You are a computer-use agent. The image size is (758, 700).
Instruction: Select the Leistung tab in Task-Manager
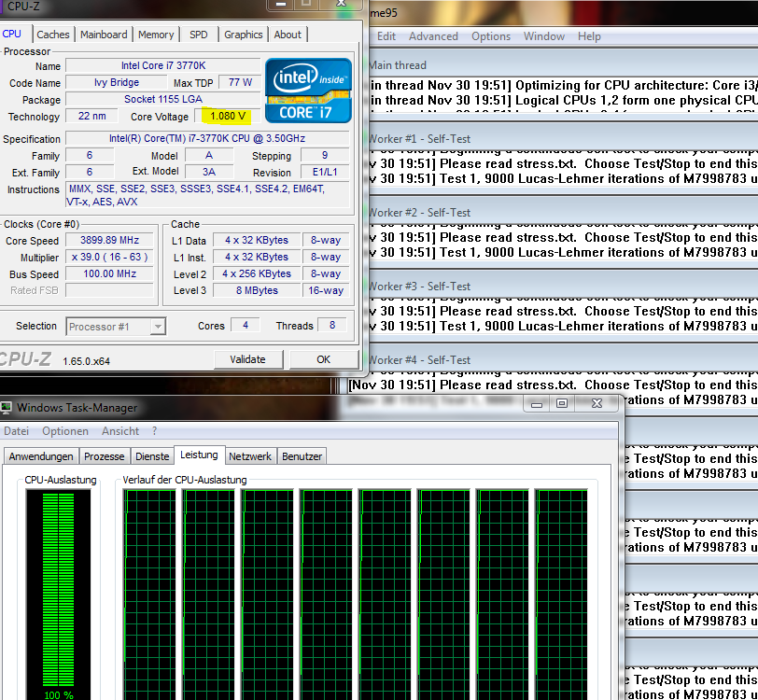click(199, 455)
